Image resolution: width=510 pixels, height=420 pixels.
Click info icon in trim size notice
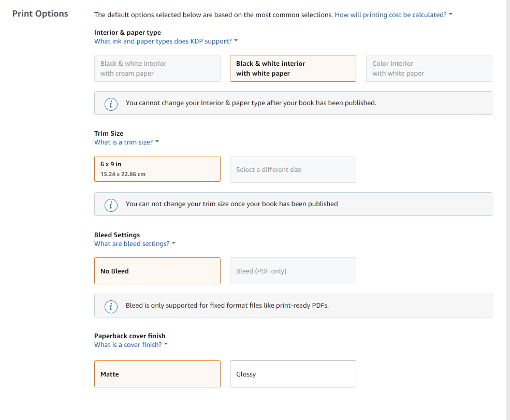tap(110, 205)
